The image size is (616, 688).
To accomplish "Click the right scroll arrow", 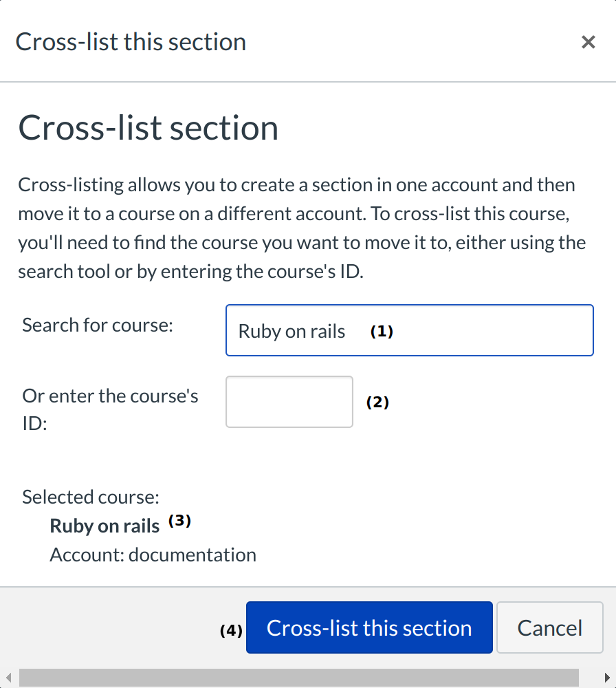I will pyautogui.click(x=606, y=677).
